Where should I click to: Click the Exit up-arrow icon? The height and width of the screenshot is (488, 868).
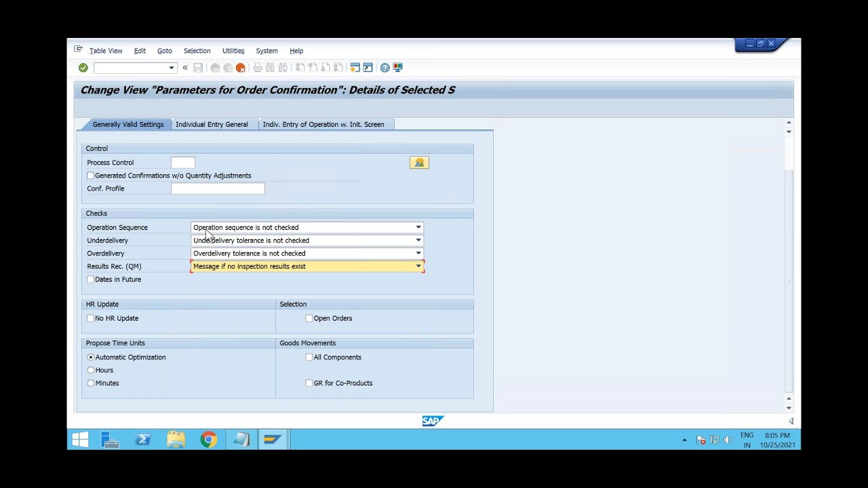[228, 68]
